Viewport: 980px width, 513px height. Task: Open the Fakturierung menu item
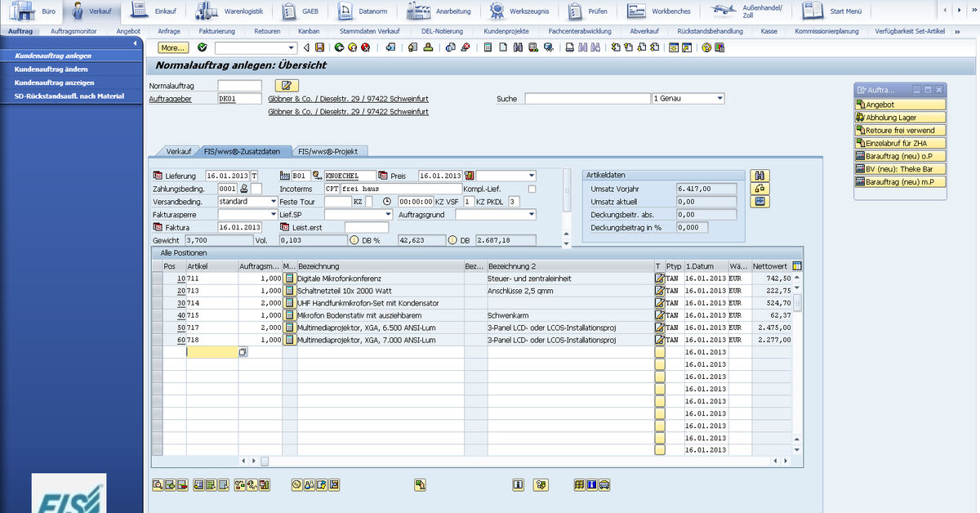pyautogui.click(x=216, y=31)
